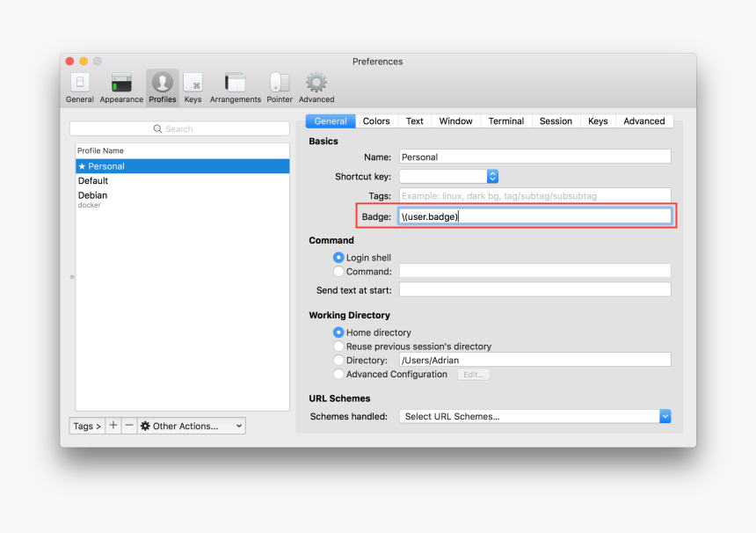Switch to the Session tab
The width and height of the screenshot is (756, 533).
[556, 121]
